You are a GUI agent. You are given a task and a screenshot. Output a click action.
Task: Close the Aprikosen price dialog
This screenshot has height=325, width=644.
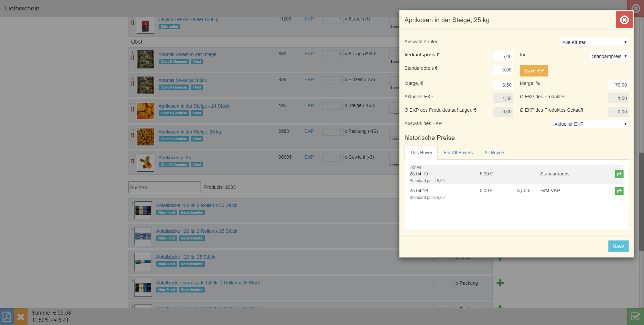[624, 20]
